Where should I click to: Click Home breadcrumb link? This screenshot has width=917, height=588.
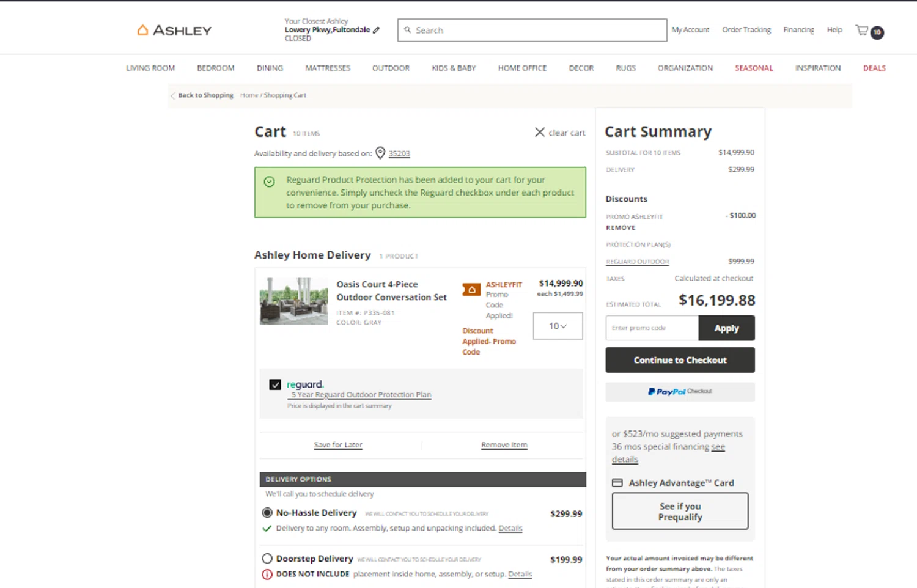(249, 95)
